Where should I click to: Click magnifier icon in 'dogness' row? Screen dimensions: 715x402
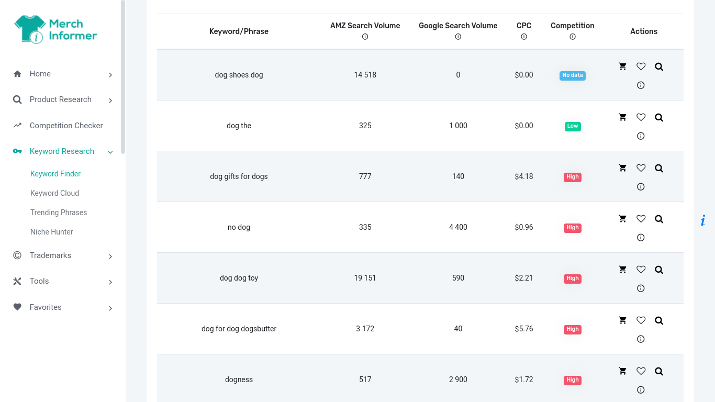(659, 371)
